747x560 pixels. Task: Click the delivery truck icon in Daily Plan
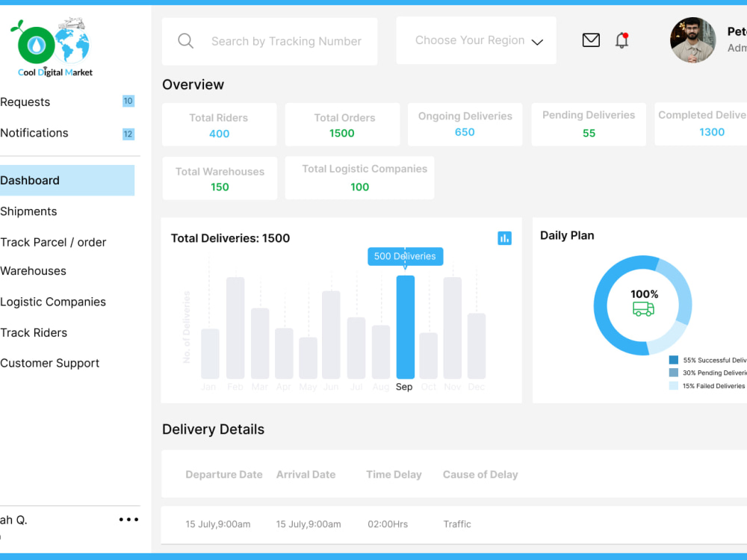click(643, 308)
